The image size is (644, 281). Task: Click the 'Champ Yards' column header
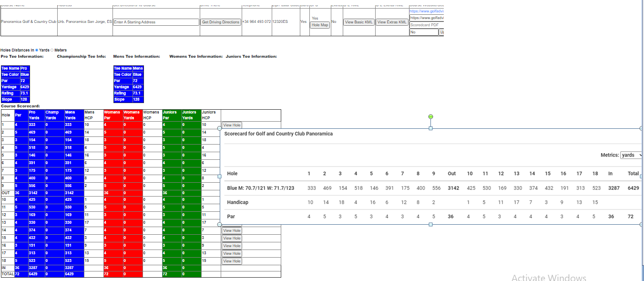[x=54, y=115]
